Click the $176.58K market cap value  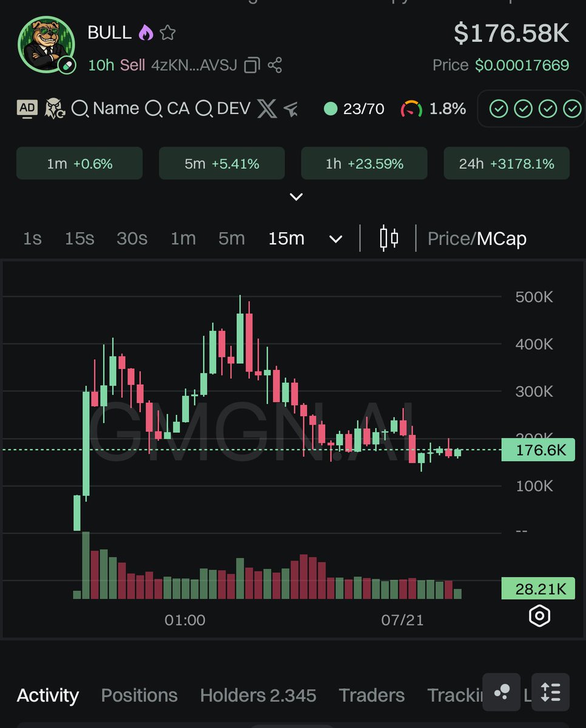511,33
